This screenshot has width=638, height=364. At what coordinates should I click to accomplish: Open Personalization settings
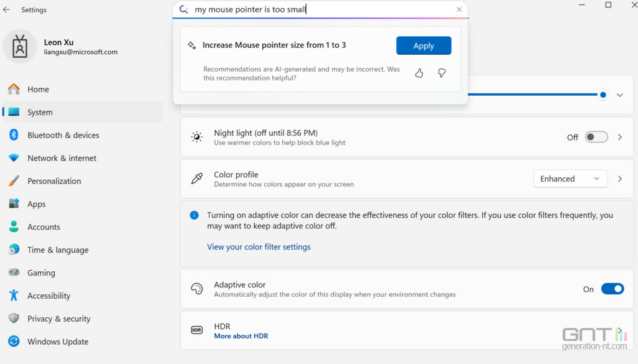83,181
